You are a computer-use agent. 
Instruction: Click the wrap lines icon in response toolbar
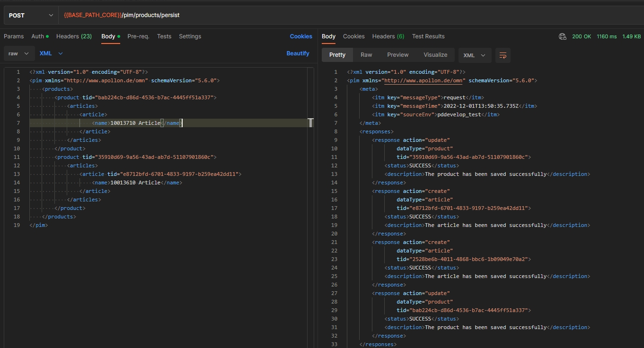click(503, 55)
